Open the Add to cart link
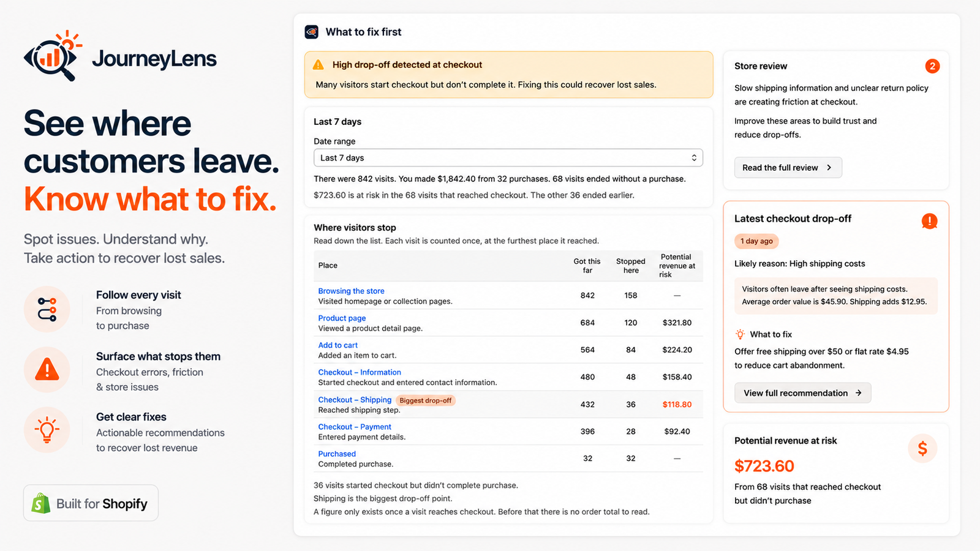This screenshot has width=980, height=551. [x=338, y=345]
